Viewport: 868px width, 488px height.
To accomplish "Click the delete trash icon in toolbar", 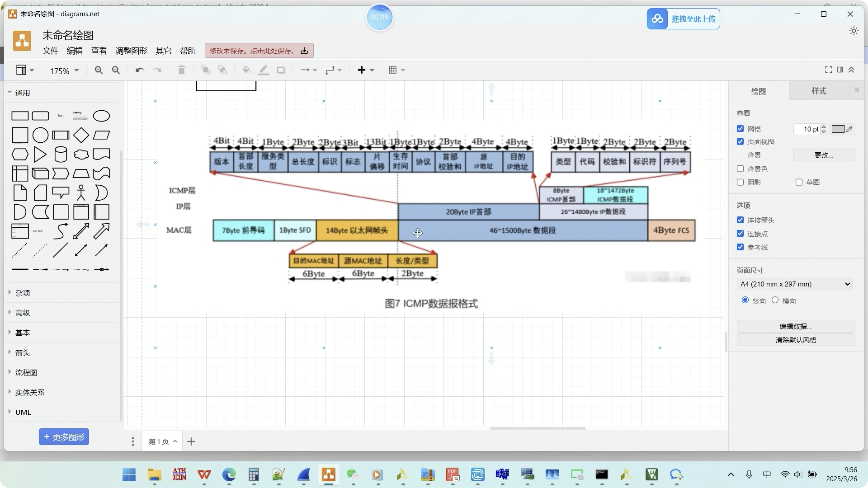I will pyautogui.click(x=181, y=70).
